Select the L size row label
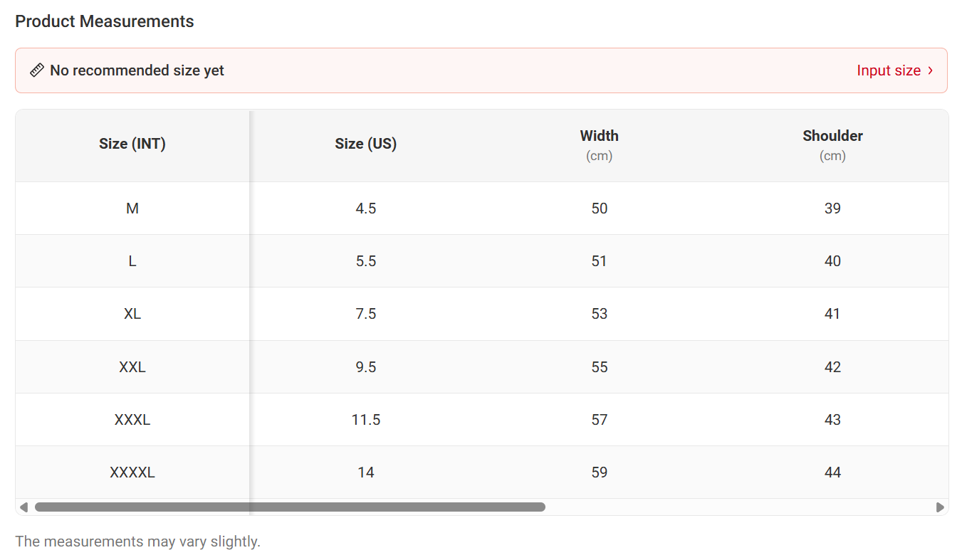 point(132,261)
